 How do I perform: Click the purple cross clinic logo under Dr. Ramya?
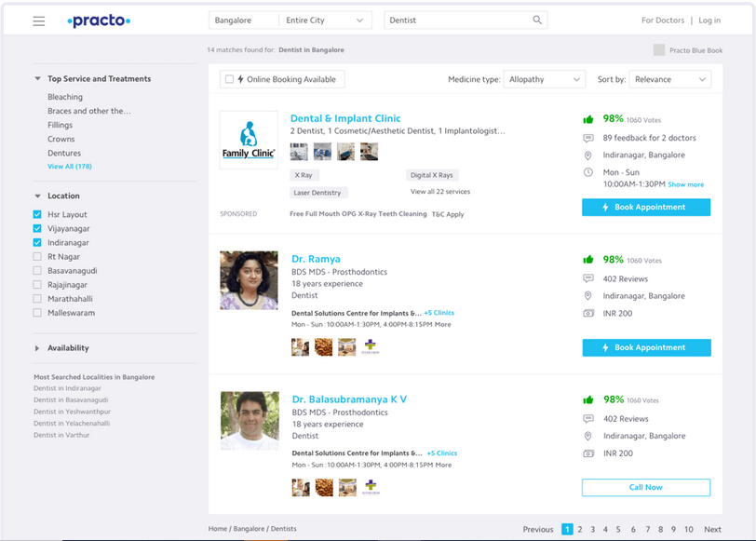[370, 346]
